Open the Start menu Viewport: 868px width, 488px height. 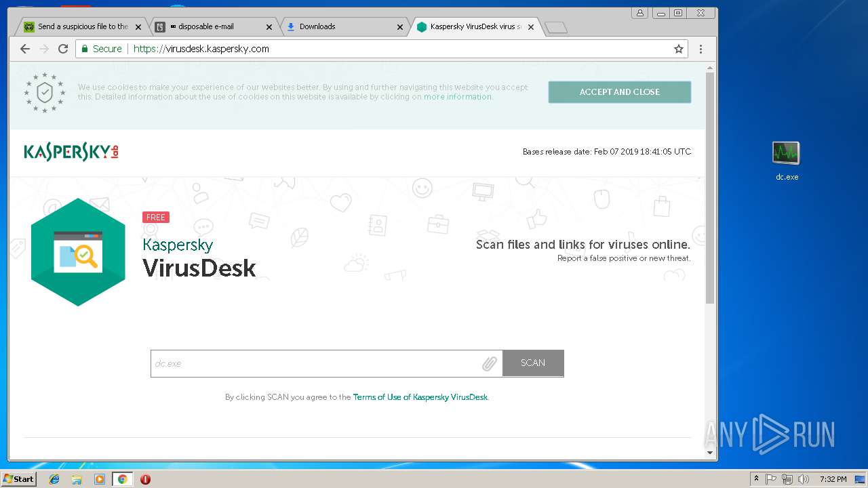coord(18,479)
